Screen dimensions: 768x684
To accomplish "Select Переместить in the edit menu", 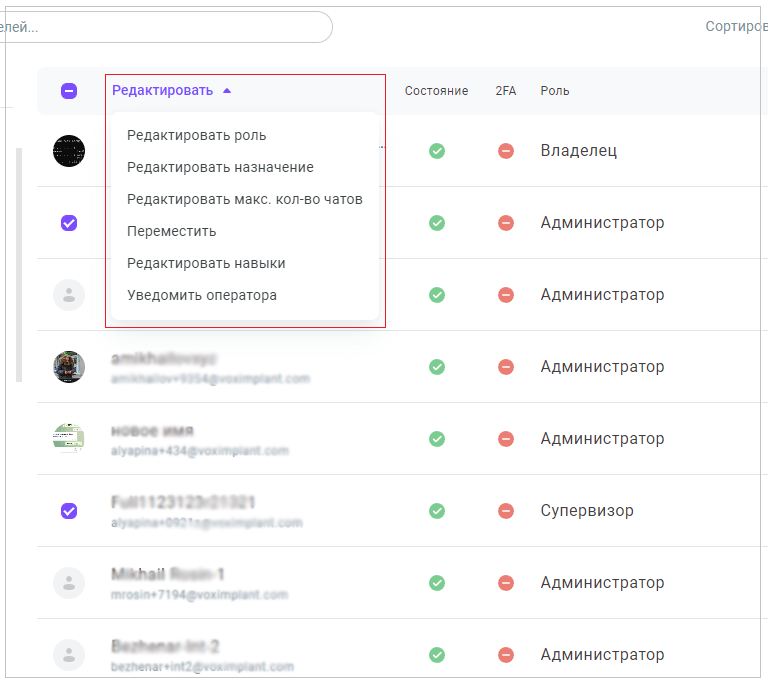I will (x=171, y=231).
